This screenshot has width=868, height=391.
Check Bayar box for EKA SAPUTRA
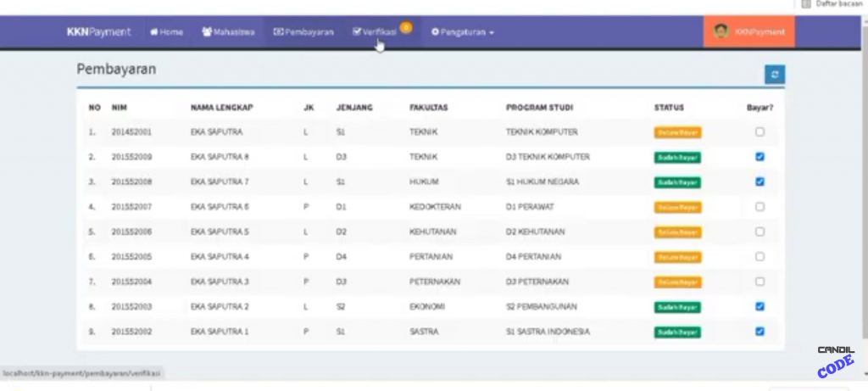coord(759,131)
